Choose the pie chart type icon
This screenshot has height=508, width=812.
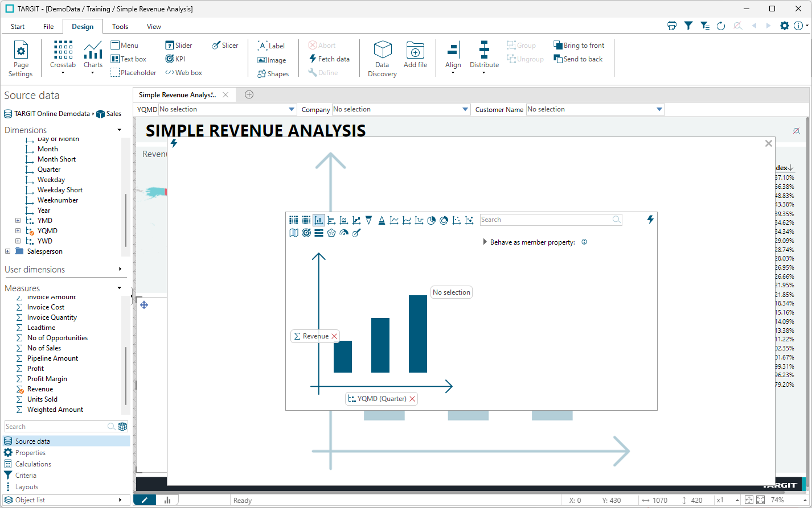click(432, 220)
